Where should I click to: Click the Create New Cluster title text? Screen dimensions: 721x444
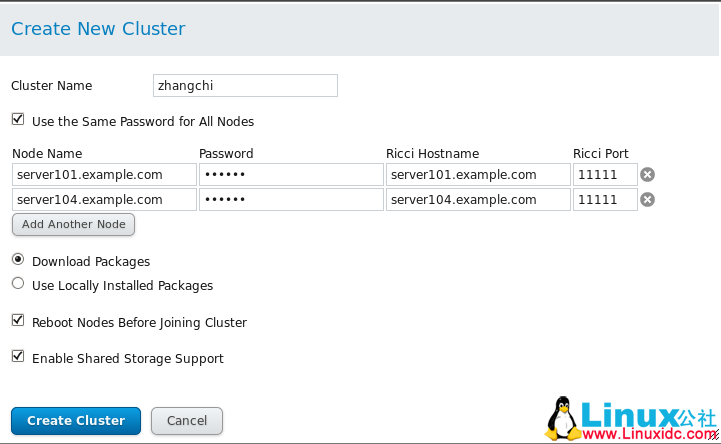point(98,28)
